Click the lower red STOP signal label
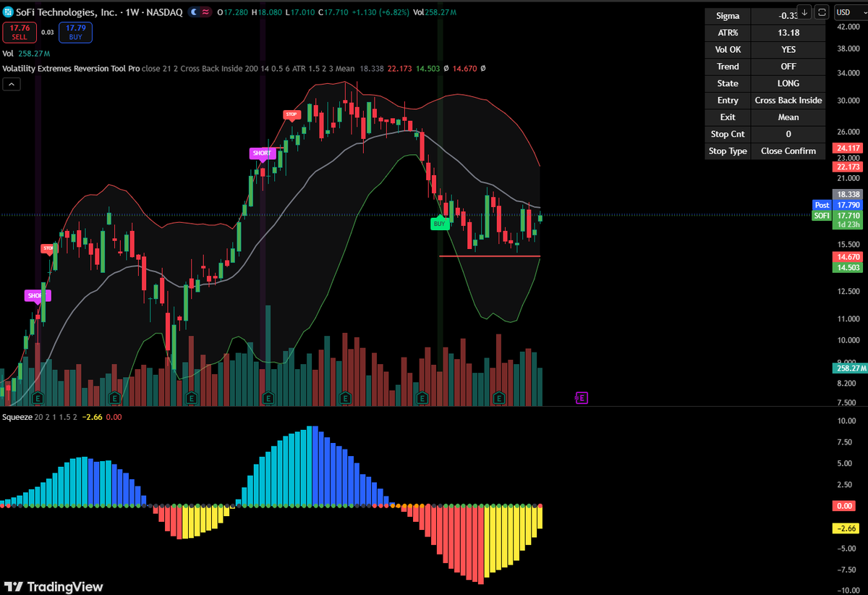Screen dimensions: 868x595 48,248
